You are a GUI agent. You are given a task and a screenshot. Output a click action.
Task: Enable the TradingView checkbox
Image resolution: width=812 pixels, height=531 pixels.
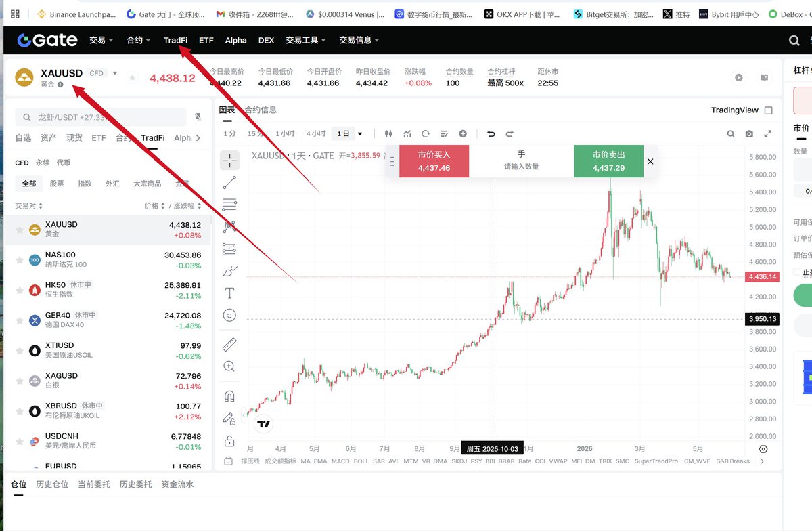tap(768, 110)
